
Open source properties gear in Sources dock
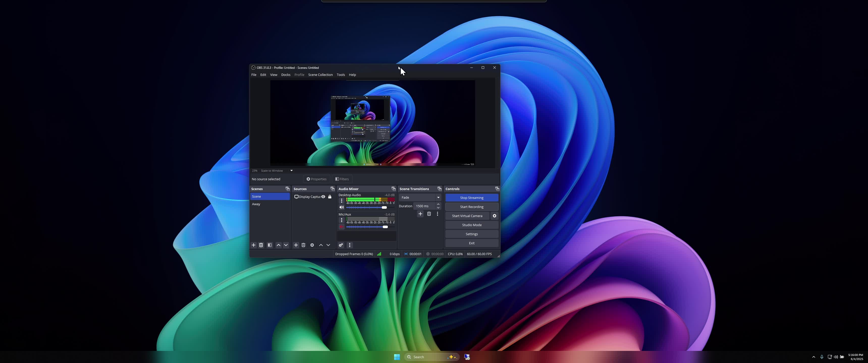312,245
